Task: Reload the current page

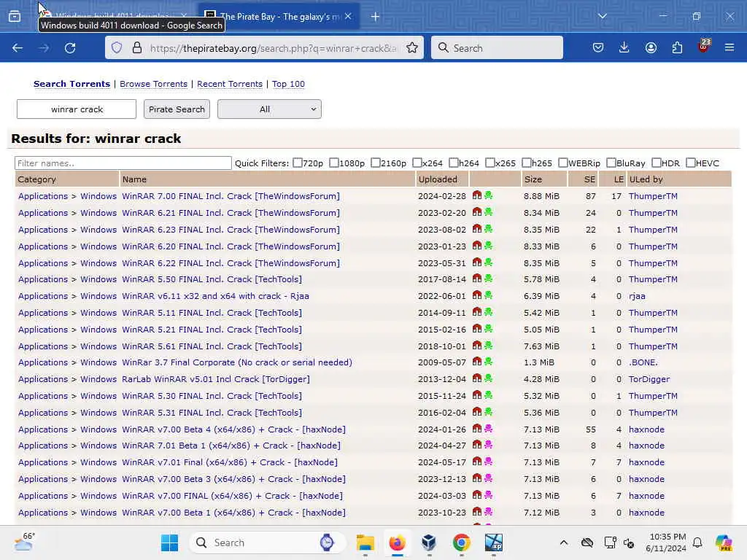Action: tap(70, 48)
